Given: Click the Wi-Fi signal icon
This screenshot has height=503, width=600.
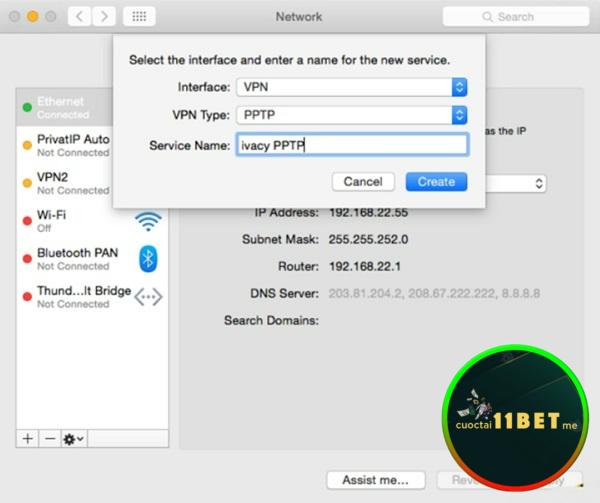Looking at the screenshot, I should (x=148, y=221).
